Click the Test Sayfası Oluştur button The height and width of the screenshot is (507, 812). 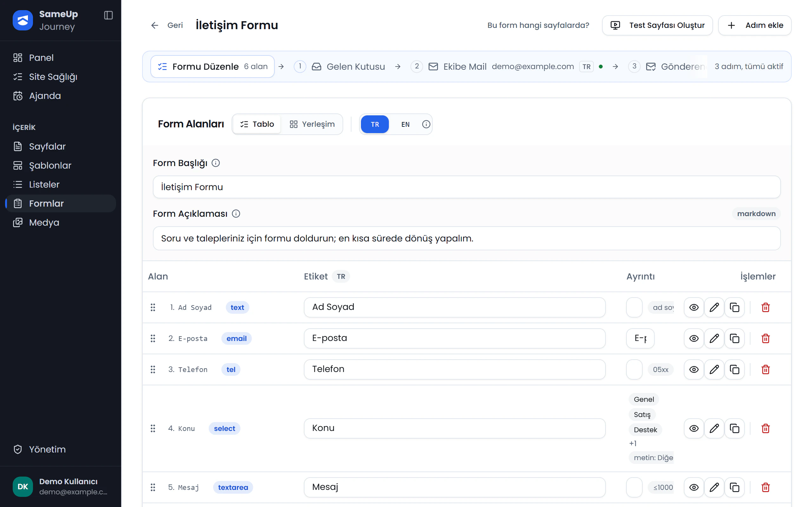pos(657,25)
